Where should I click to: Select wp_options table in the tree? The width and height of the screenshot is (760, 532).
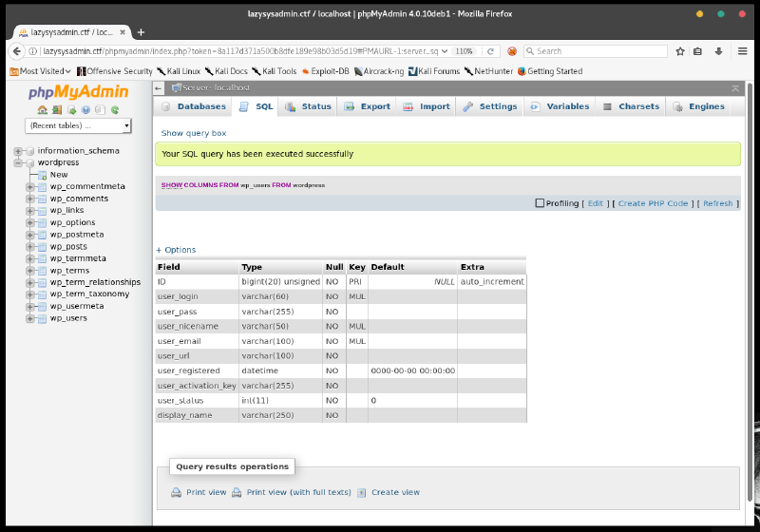pos(72,222)
